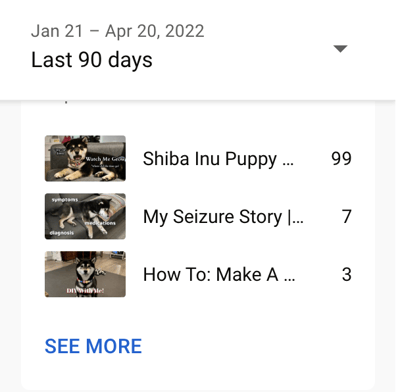Tap the Jan 21 – Apr 20, 2022 date range
This screenshot has height=392, width=400.
pyautogui.click(x=118, y=31)
